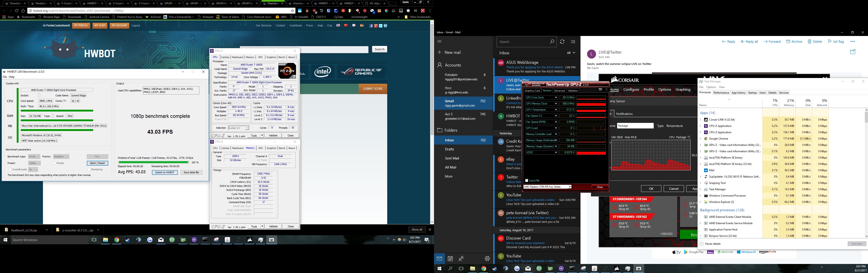
Task: Enter selection mode icon in Mail
Action: tap(573, 42)
